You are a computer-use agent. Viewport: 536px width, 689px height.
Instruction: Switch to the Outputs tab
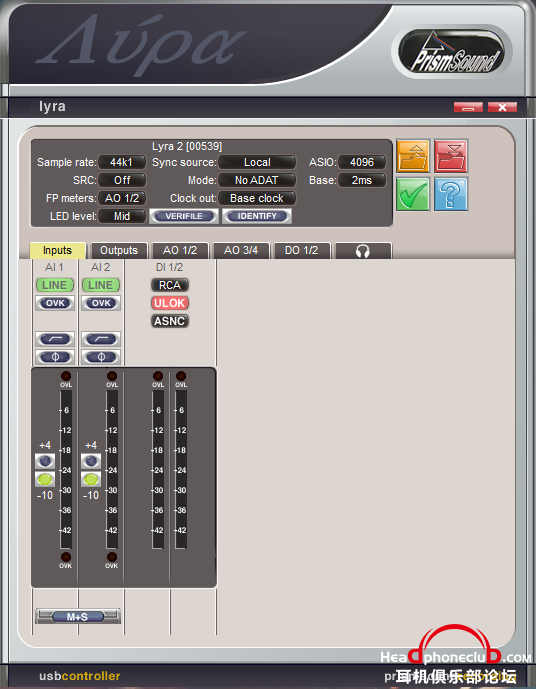point(119,251)
